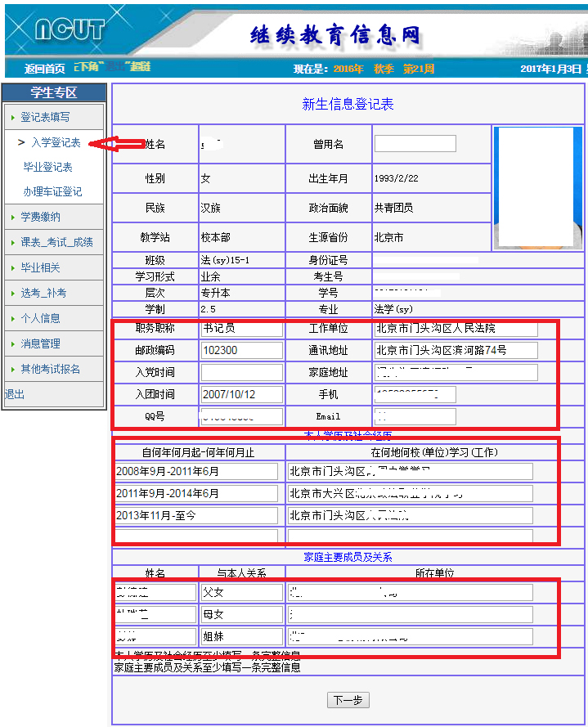Open the 毕业相关 sidebar menu
This screenshot has width=588, height=727.
click(x=40, y=267)
